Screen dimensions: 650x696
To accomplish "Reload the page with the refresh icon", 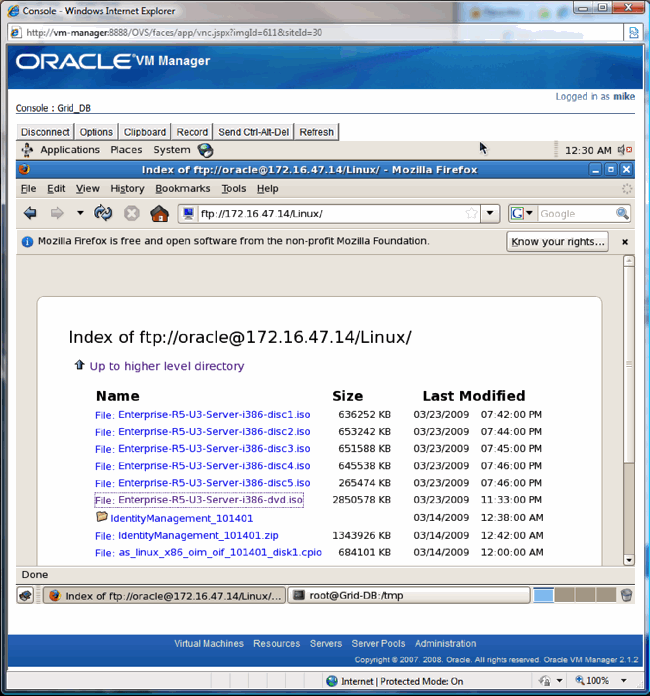I will pos(103,214).
